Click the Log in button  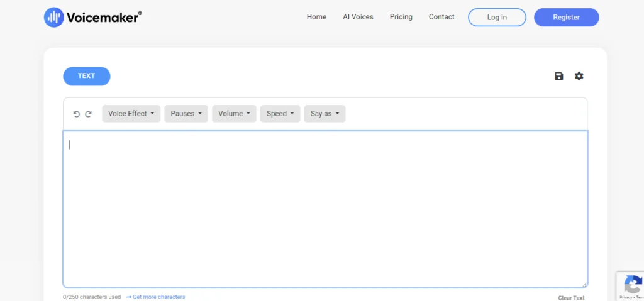[x=497, y=18]
